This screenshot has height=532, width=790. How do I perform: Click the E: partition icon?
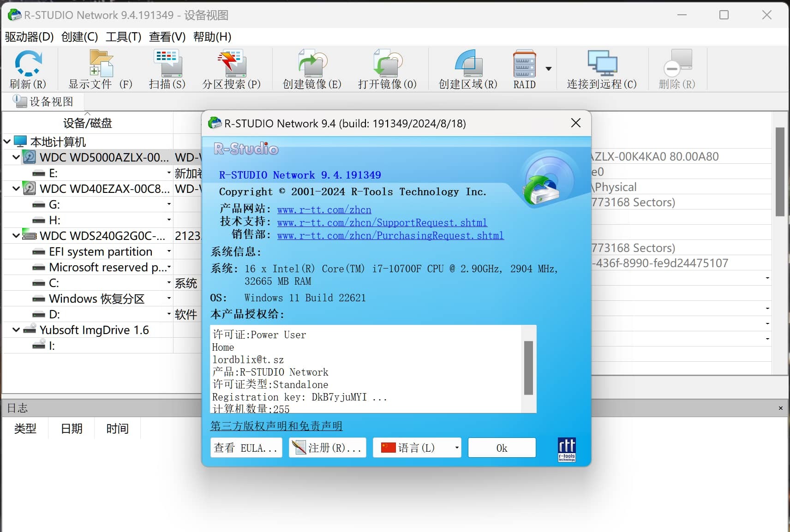point(39,173)
